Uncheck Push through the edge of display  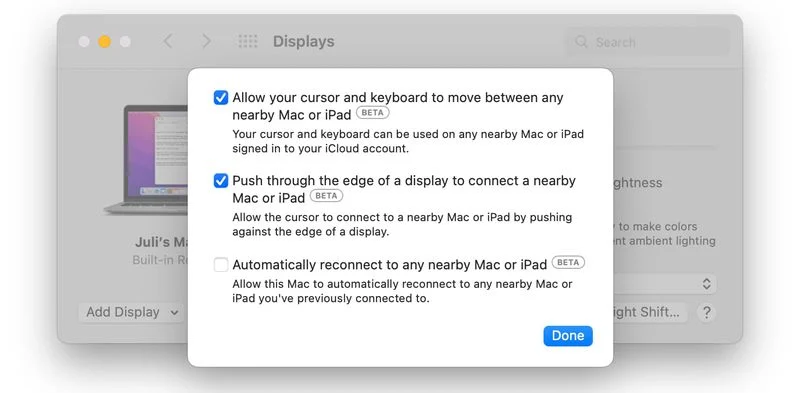point(221,181)
